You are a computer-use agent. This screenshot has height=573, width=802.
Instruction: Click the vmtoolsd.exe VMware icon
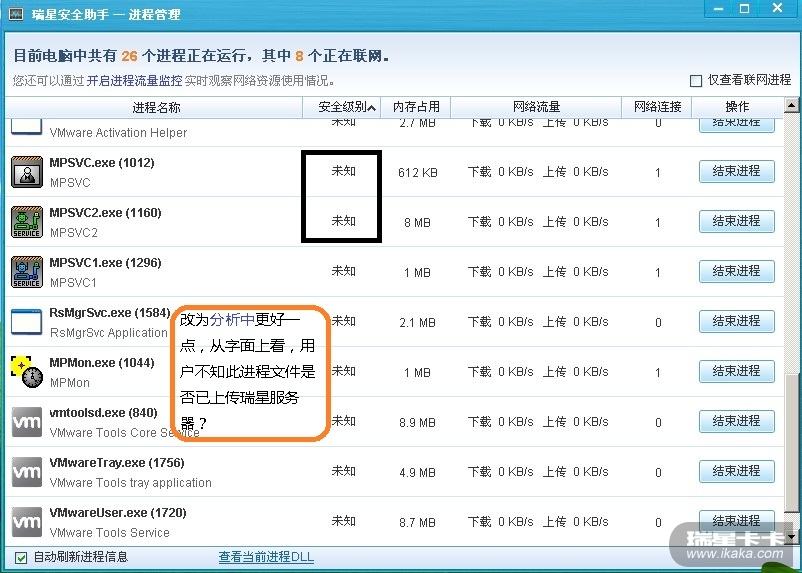click(x=27, y=422)
